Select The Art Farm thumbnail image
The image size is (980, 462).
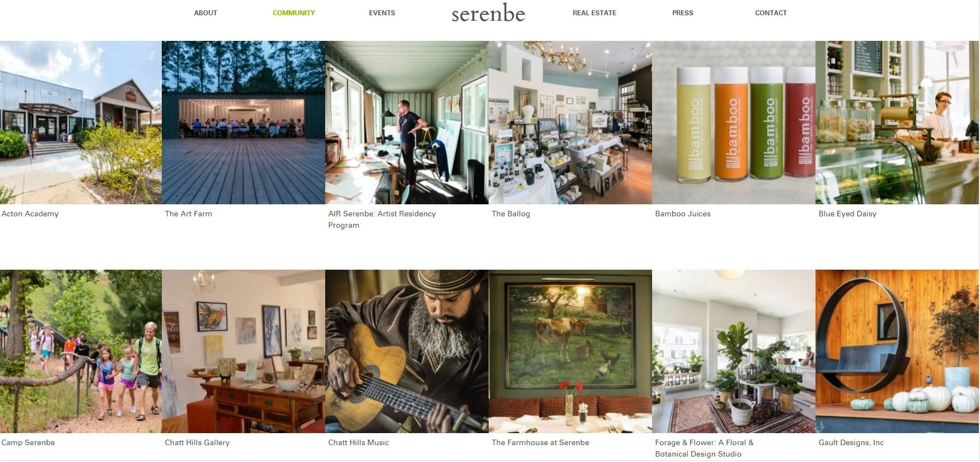pyautogui.click(x=244, y=123)
